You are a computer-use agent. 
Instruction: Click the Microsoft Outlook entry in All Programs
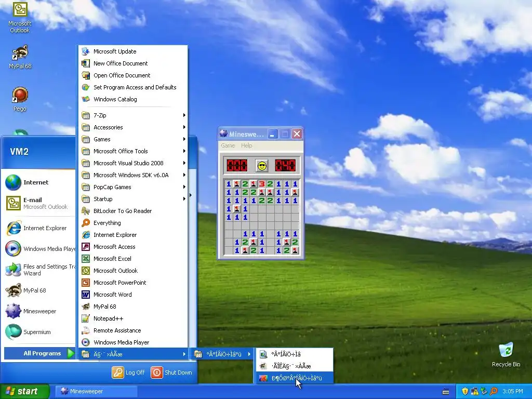pyautogui.click(x=133, y=271)
